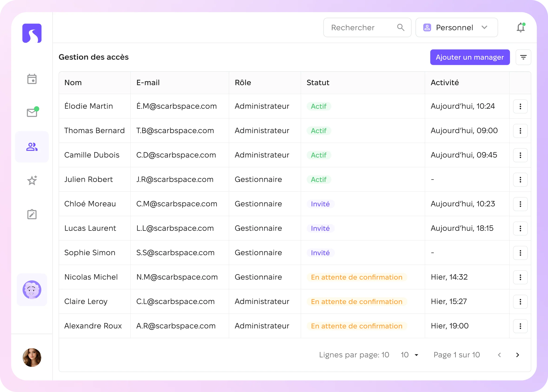Open the table filter icon button
548x392 pixels.
[523, 57]
